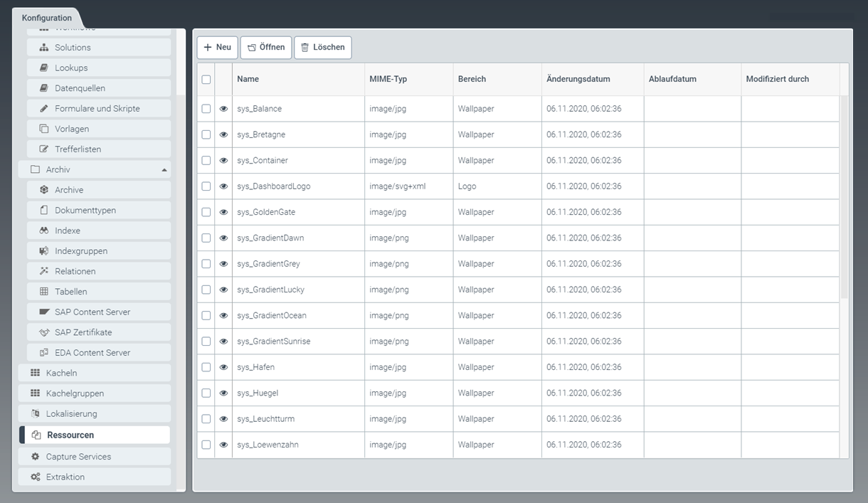868x503 pixels.
Task: Click the table's vertical scrollbar
Action: (844, 199)
